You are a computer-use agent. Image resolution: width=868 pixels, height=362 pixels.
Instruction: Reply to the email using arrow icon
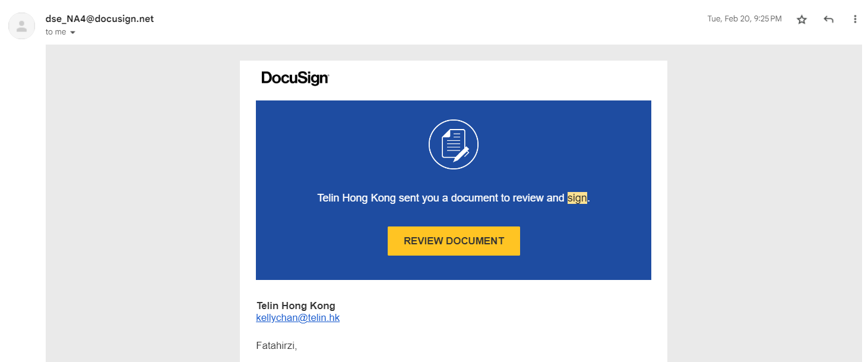[828, 20]
